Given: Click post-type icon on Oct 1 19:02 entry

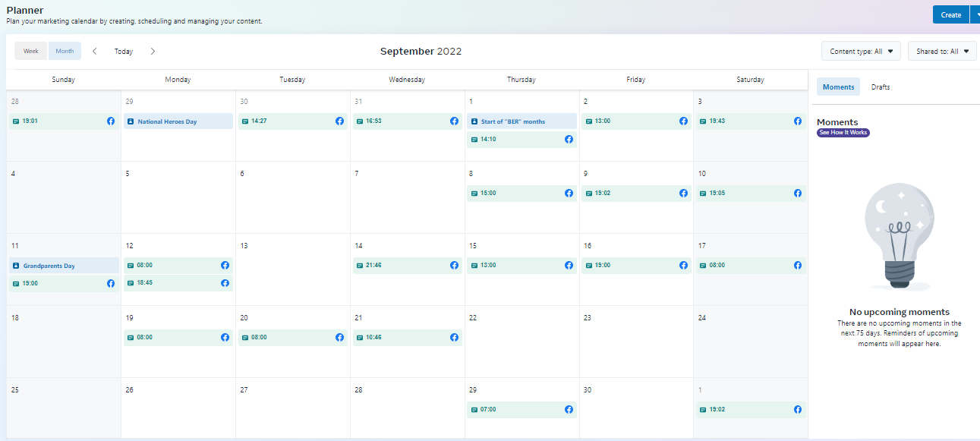Looking at the screenshot, I should pyautogui.click(x=703, y=410).
